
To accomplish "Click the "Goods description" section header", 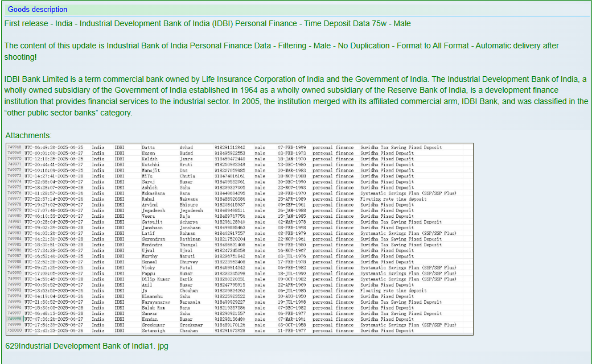I will click(38, 10).
